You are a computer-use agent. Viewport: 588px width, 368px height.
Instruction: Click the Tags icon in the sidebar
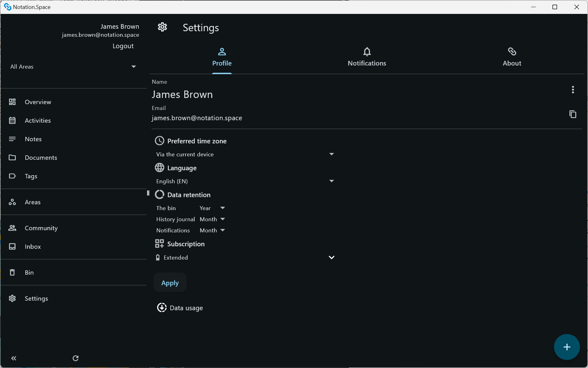(x=12, y=176)
